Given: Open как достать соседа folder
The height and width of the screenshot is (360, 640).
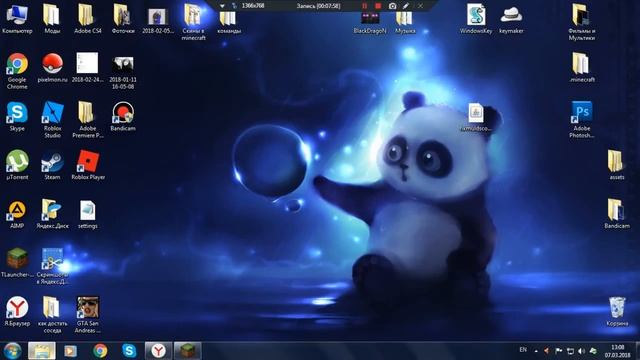Looking at the screenshot, I should [x=52, y=314].
